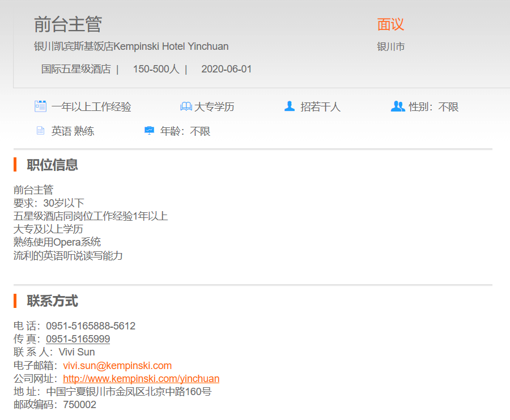Open the vivi.sun@kempinski.com email link
Viewport: 510px width, 420px height.
117,366
